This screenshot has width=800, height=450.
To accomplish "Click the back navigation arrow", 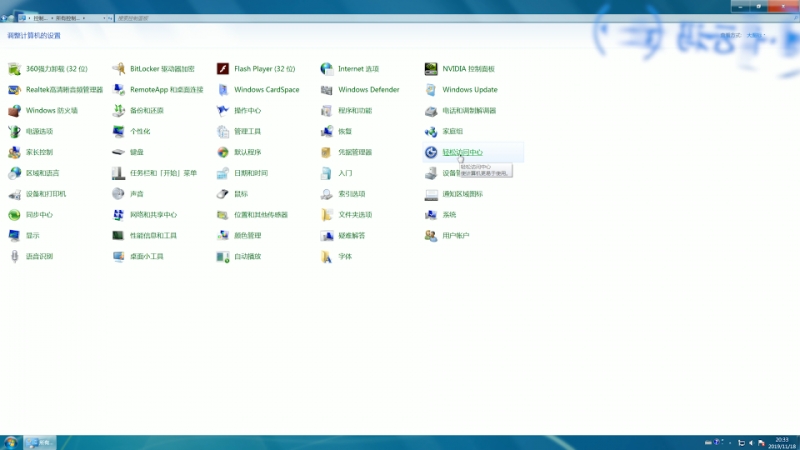I will pos(4,18).
